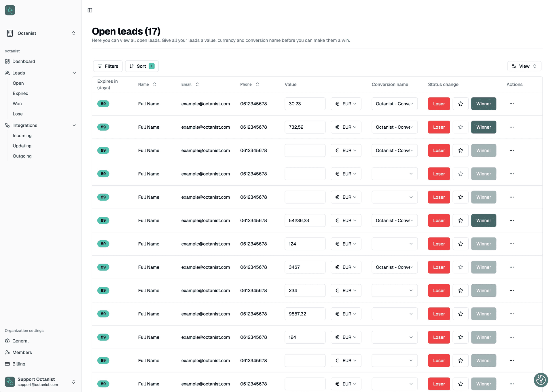The width and height of the screenshot is (553, 392).
Task: Star the first lead with value 30,23
Action: (x=461, y=104)
